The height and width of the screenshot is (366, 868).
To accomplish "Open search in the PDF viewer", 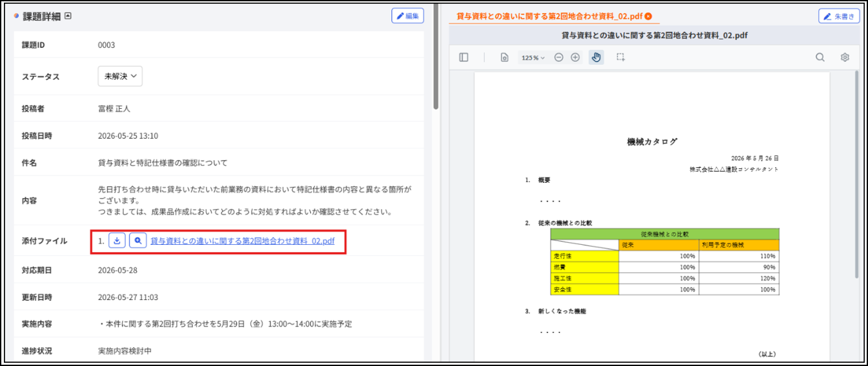I will coord(820,57).
